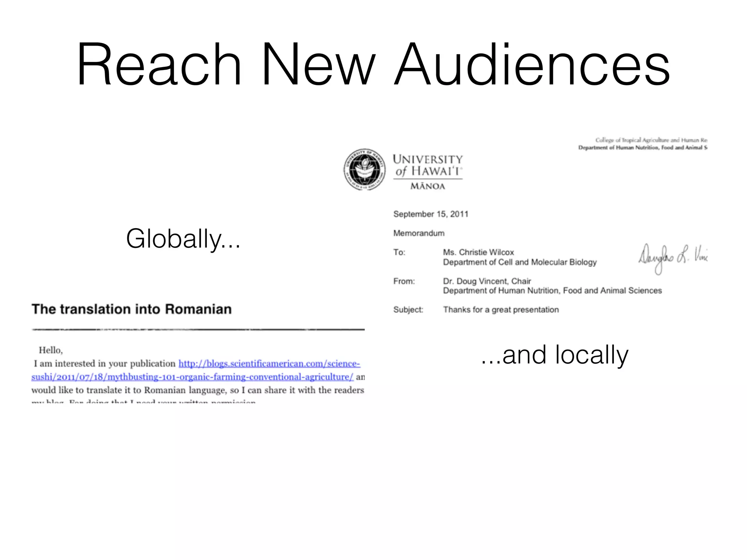747x560 pixels.
Task: Click the 'Subject:' memo label
Action: tap(408, 310)
